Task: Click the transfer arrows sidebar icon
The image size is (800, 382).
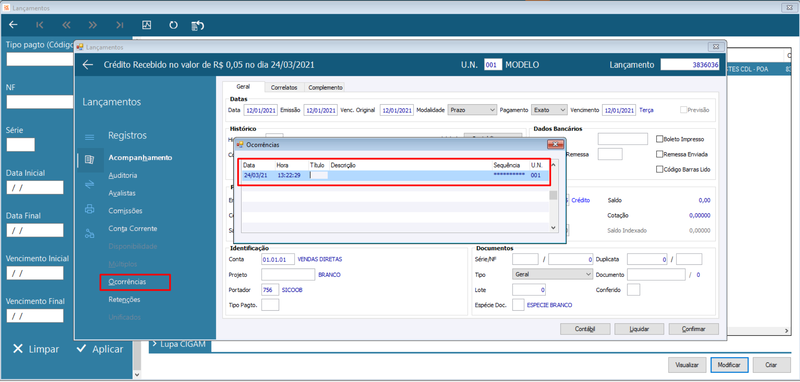Action: coord(89,185)
